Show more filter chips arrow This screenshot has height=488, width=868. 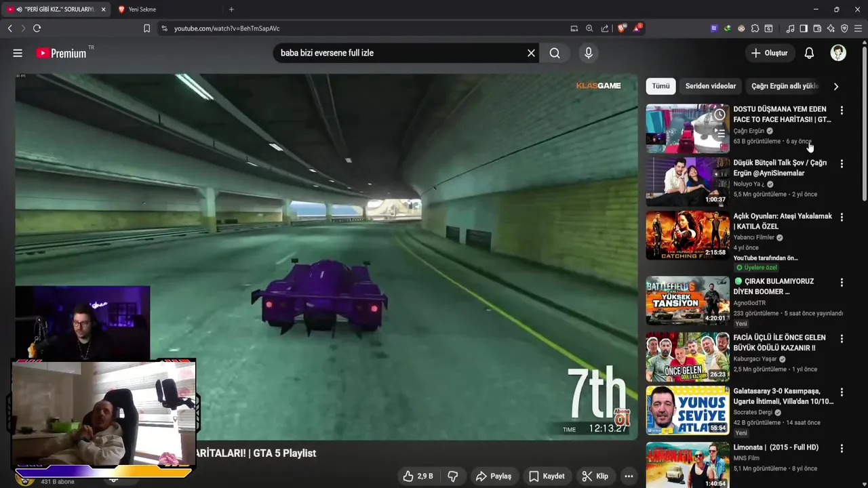pyautogui.click(x=835, y=86)
